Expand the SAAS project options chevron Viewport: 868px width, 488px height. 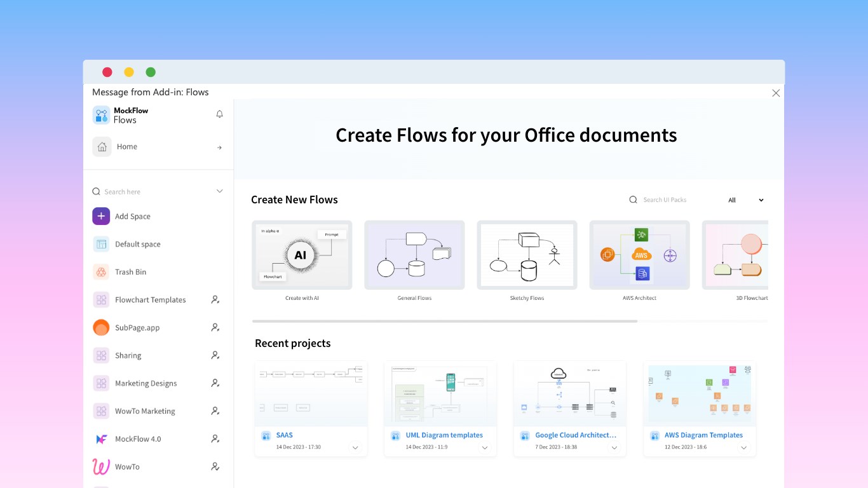[355, 448]
